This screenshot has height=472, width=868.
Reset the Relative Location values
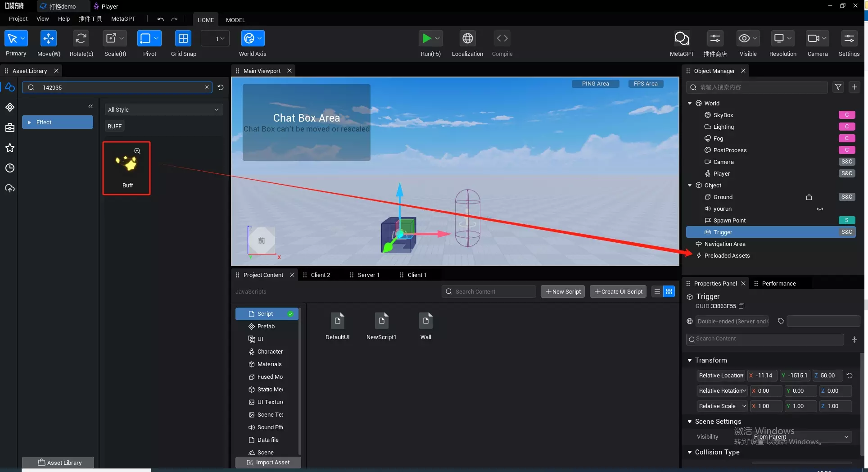click(850, 376)
